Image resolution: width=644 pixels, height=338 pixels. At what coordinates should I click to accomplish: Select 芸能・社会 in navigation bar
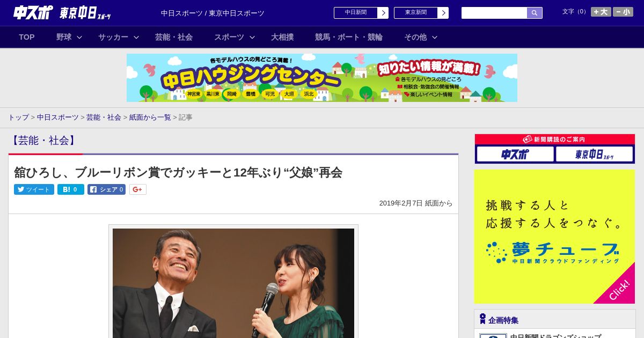click(174, 37)
